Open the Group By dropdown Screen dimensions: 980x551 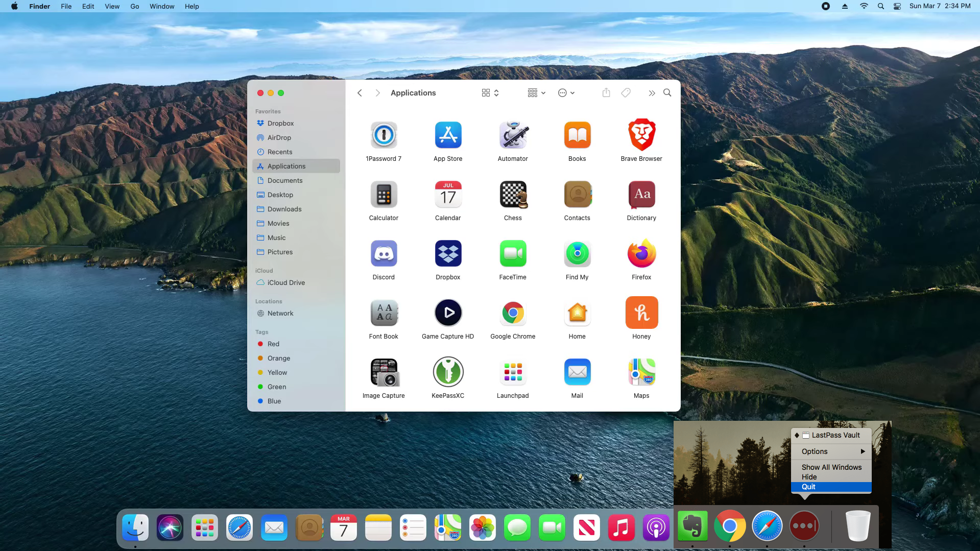click(536, 93)
